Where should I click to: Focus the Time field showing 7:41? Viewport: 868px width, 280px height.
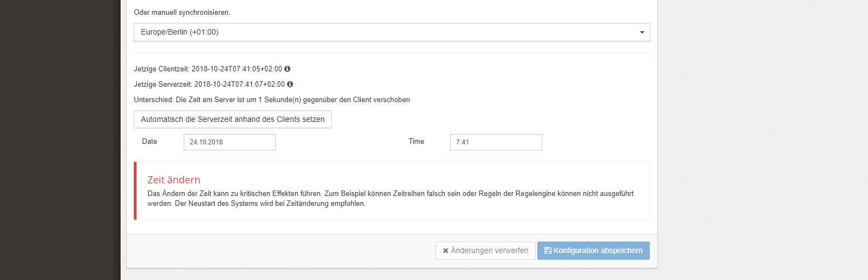(x=496, y=142)
